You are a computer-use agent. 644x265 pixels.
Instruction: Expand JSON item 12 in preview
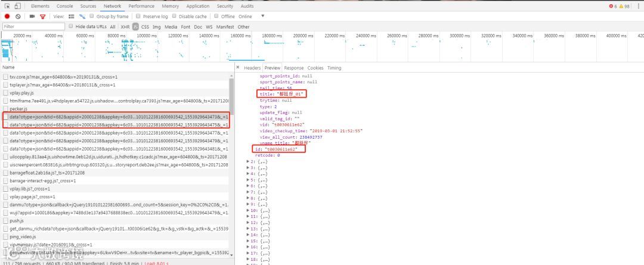(248, 222)
